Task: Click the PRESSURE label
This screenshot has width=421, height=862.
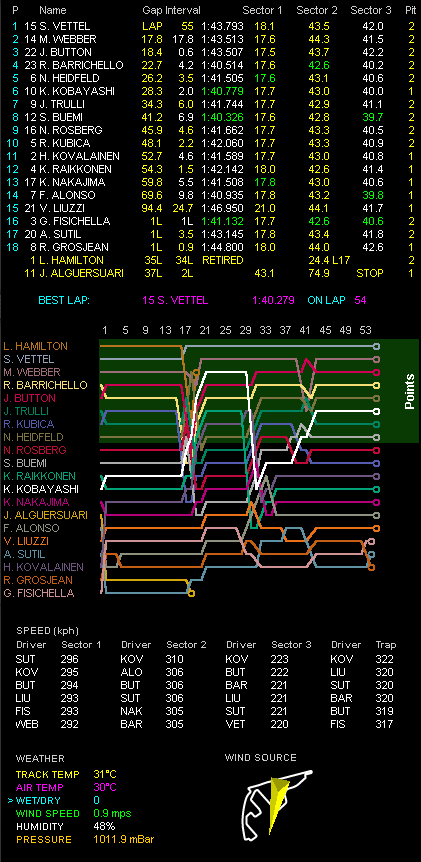Action: 44,839
